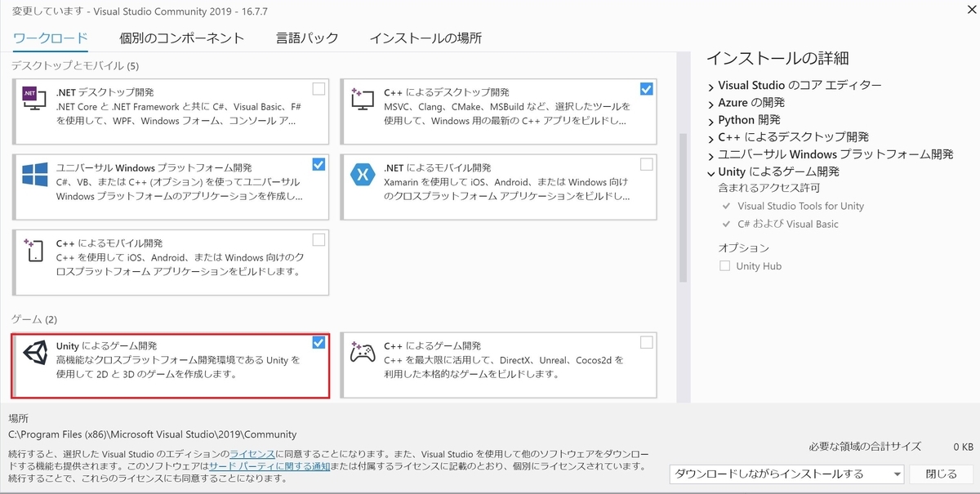Expand Visual Studio のコア エディター details
This screenshot has height=494, width=980.
[x=710, y=86]
